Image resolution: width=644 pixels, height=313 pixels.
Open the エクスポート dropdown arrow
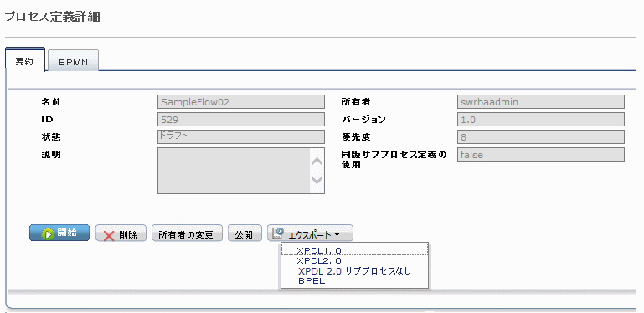[x=337, y=234]
